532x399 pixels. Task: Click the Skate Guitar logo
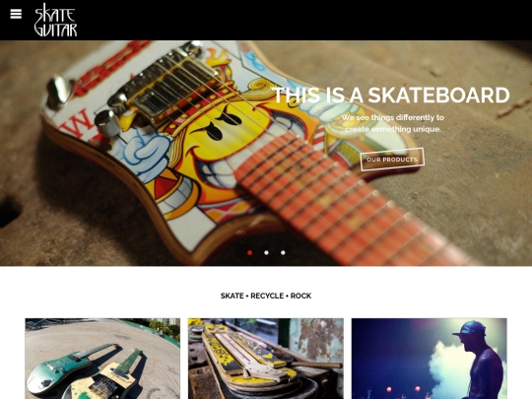[x=55, y=20]
